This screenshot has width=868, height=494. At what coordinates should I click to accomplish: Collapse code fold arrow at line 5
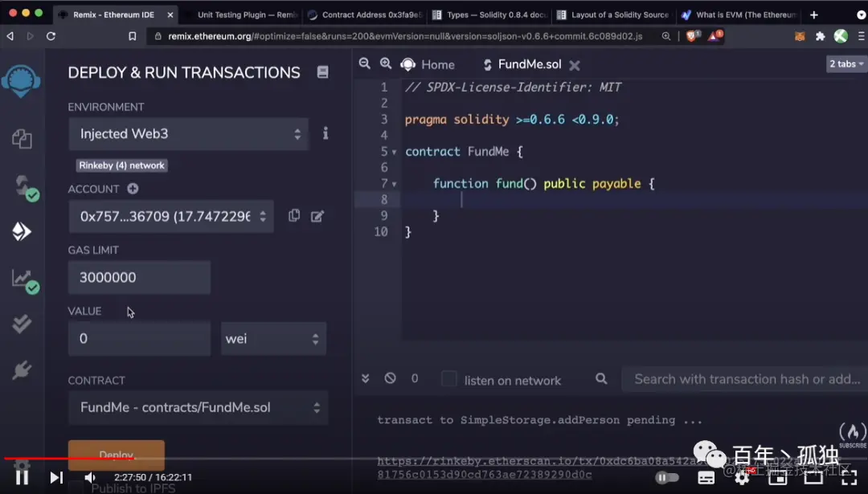pyautogui.click(x=394, y=152)
